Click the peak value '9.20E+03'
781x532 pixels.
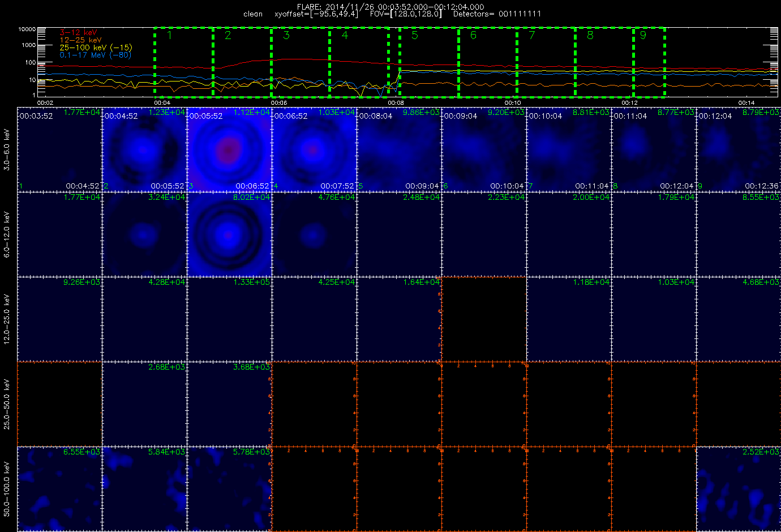[x=506, y=113]
